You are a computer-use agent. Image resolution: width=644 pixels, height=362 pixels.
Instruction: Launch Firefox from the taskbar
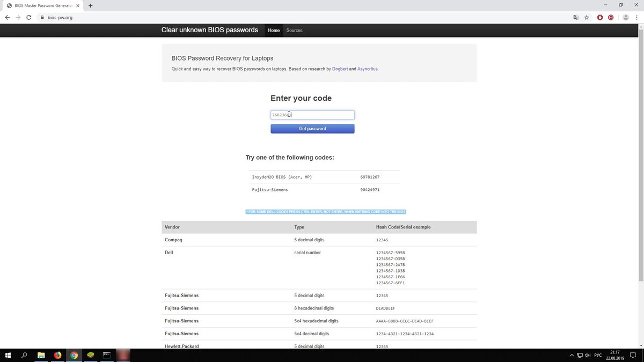point(57,355)
